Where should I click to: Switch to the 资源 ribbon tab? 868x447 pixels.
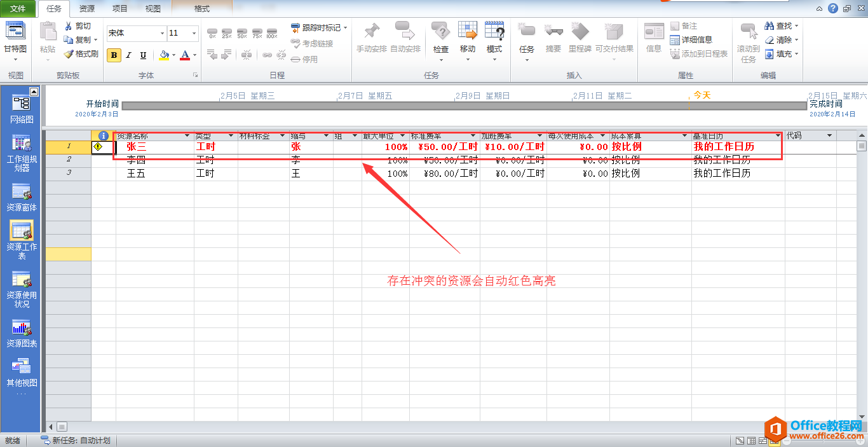tap(86, 9)
